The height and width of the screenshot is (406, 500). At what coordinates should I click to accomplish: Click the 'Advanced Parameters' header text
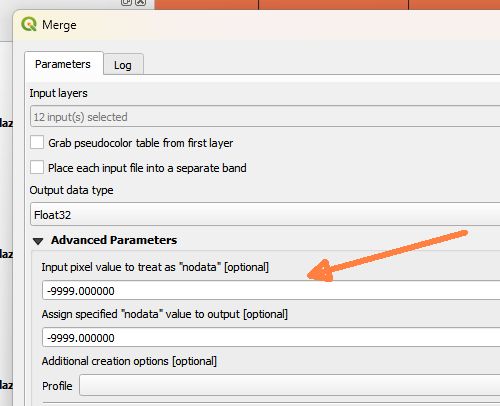(114, 240)
